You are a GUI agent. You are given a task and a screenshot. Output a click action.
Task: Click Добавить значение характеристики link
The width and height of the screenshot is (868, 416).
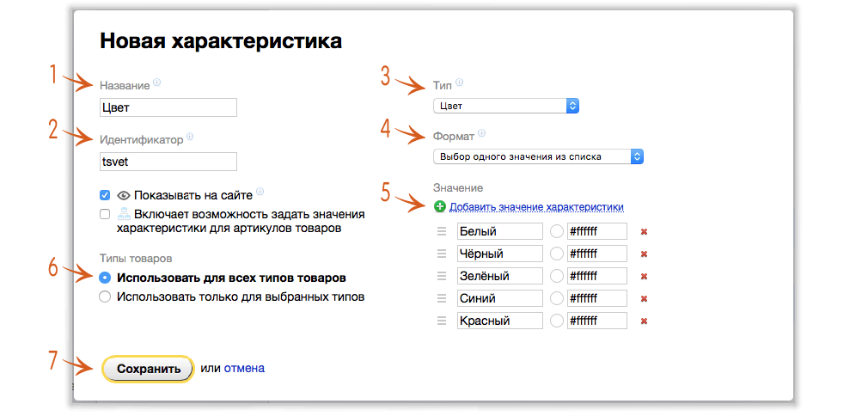pyautogui.click(x=536, y=206)
